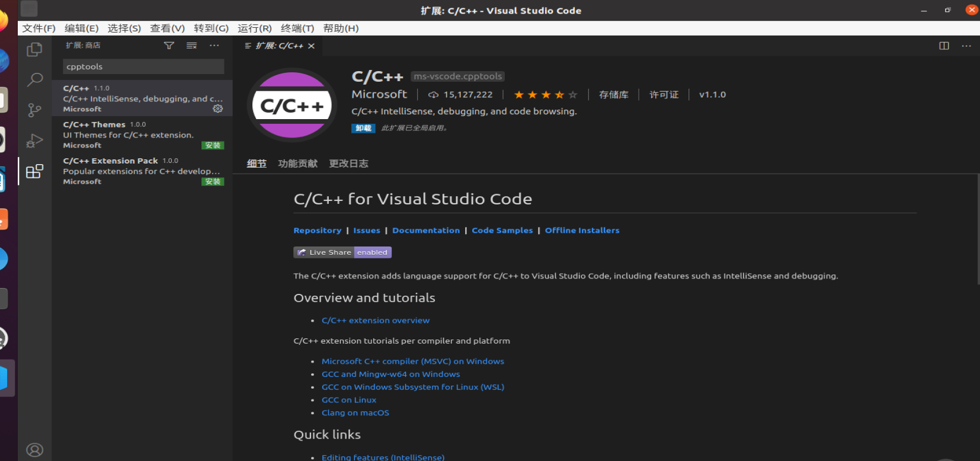The image size is (980, 461).
Task: Open editor more actions ellipsis
Action: (x=966, y=46)
